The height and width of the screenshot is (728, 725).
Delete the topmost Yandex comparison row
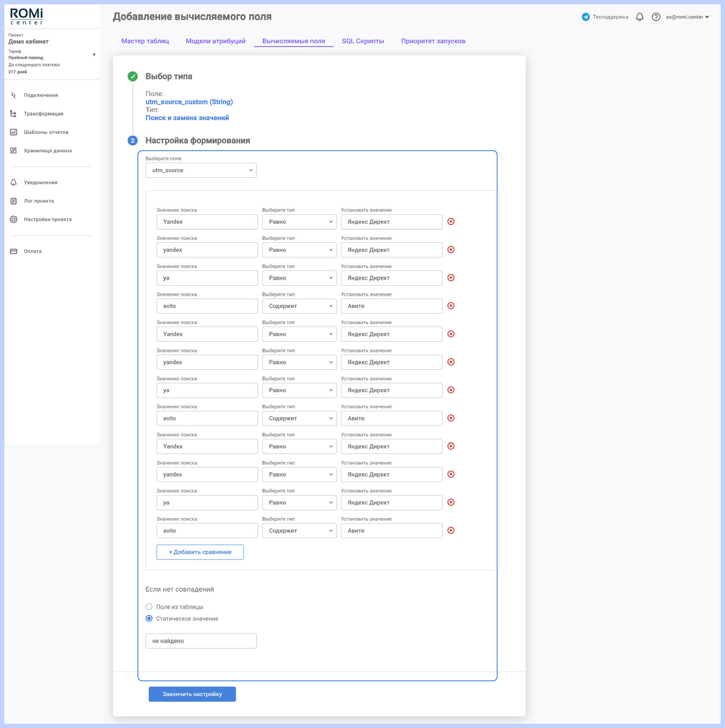tap(451, 222)
